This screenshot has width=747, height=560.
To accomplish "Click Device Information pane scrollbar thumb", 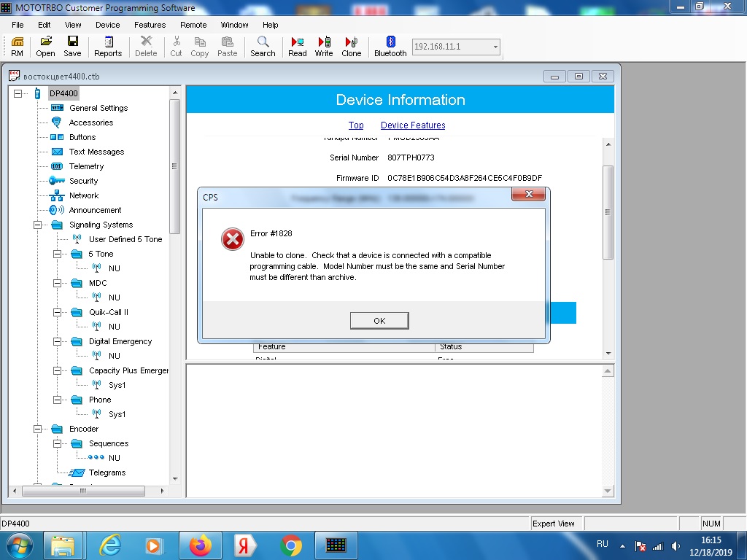I will [x=608, y=212].
